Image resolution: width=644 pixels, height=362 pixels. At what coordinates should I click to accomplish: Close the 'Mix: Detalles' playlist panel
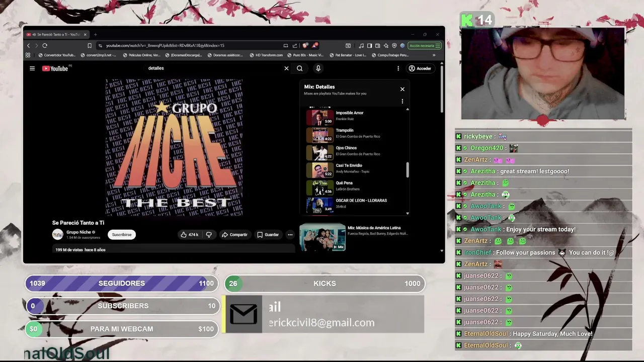coord(403,89)
